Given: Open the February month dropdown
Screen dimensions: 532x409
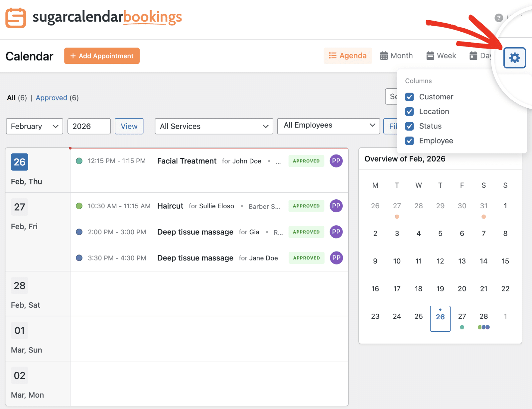Looking at the screenshot, I should pos(34,126).
